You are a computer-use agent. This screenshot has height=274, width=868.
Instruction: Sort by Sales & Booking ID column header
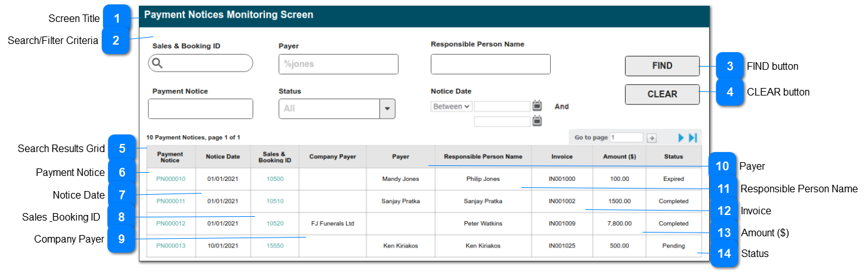[275, 156]
